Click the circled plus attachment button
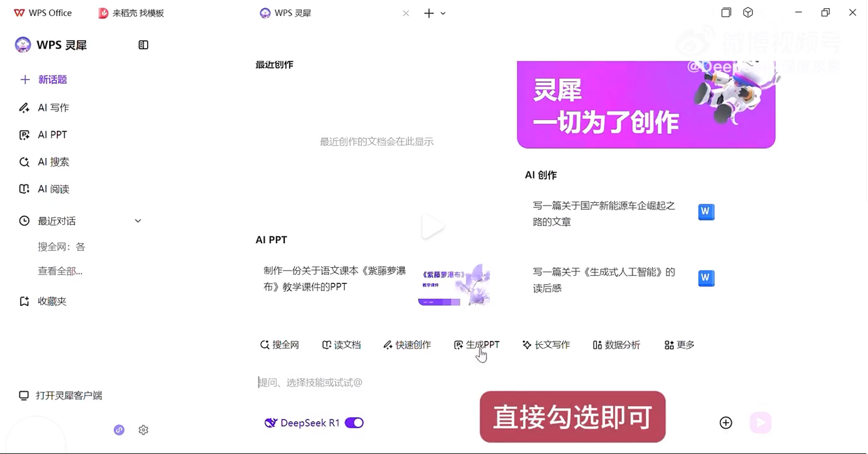 pyautogui.click(x=726, y=423)
